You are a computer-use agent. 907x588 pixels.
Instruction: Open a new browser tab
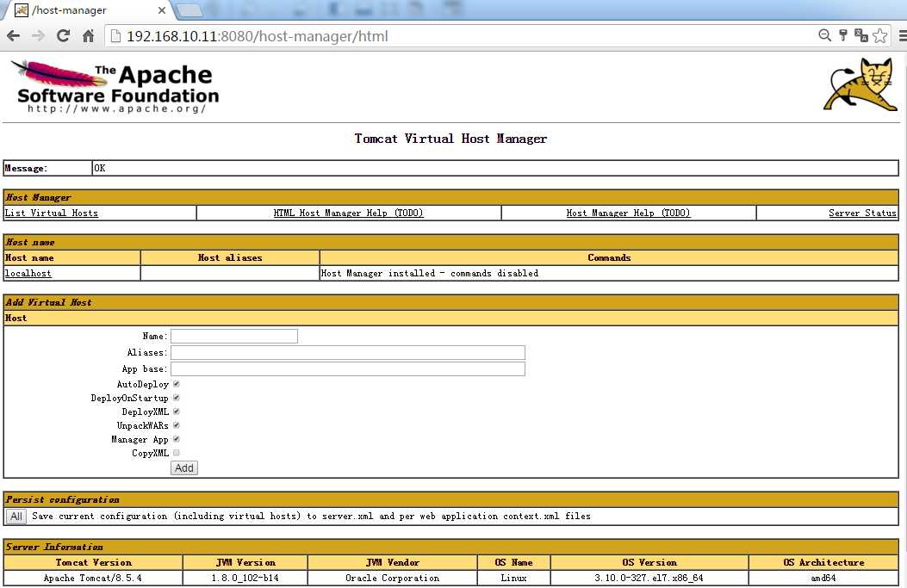point(189,9)
